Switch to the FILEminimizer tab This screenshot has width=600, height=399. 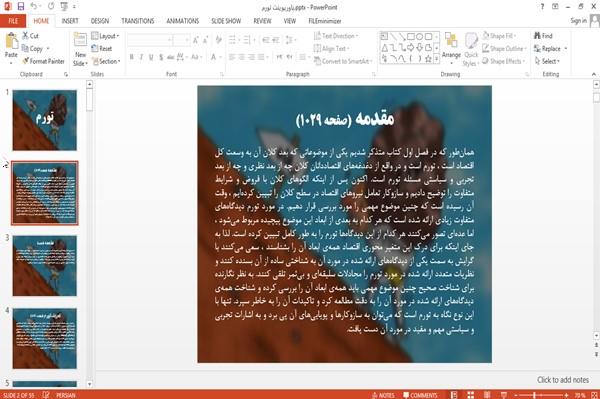pyautogui.click(x=325, y=21)
